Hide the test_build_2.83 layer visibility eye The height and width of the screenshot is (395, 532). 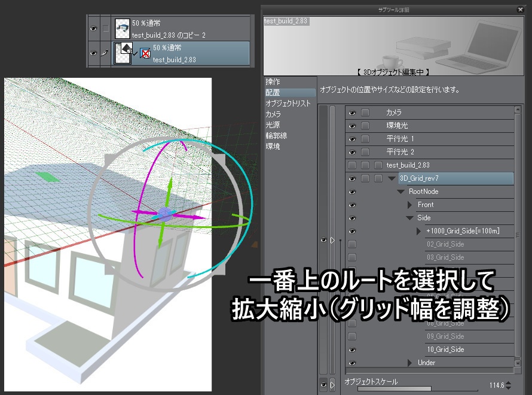tap(93, 53)
